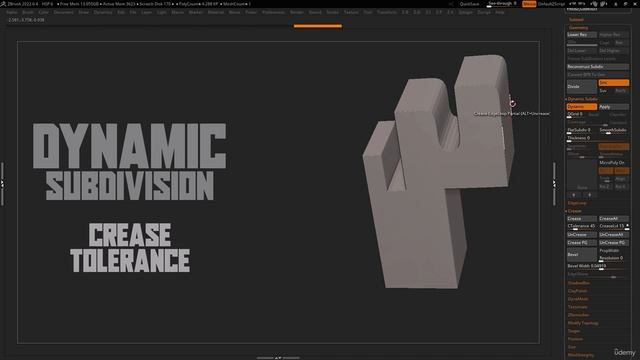Expand the MeshIntegrity section
This screenshot has width=640, height=360.
[581, 355]
